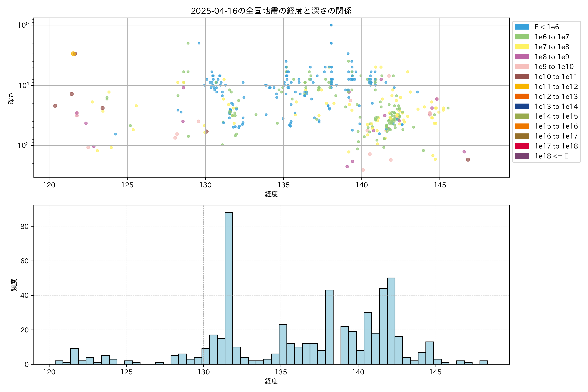The height and width of the screenshot is (392, 588).
Task: Click the pink 1e9 to 1e10 swatch
Action: (x=522, y=67)
